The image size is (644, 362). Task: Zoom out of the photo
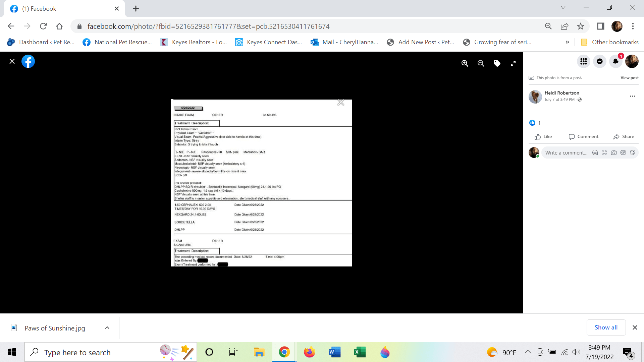click(x=481, y=63)
